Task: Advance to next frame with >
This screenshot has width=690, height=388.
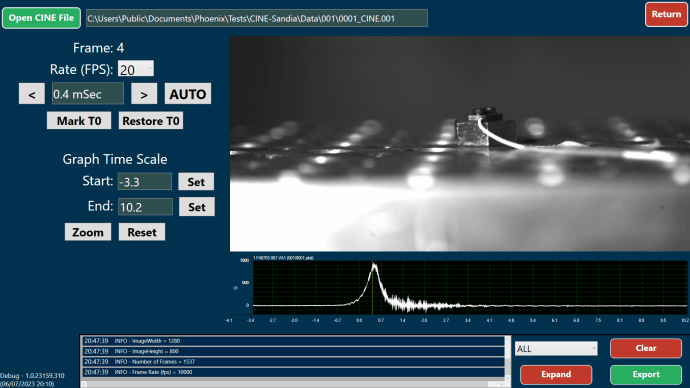Action: point(144,94)
